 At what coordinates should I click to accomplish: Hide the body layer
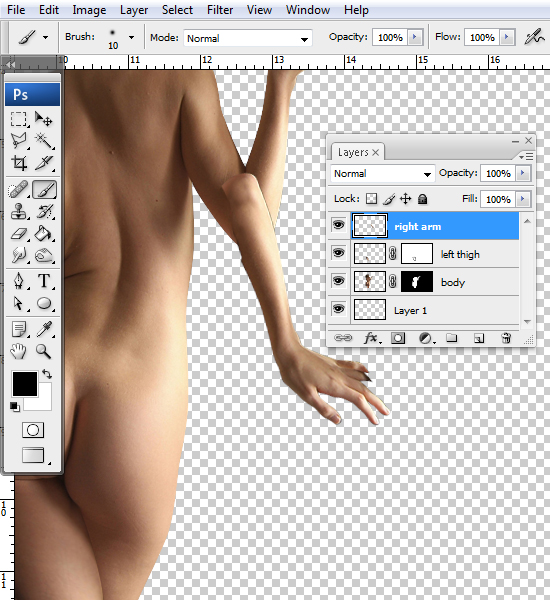click(x=338, y=281)
